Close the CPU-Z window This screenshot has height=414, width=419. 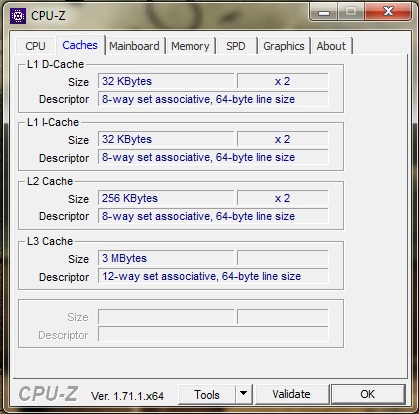point(388,12)
